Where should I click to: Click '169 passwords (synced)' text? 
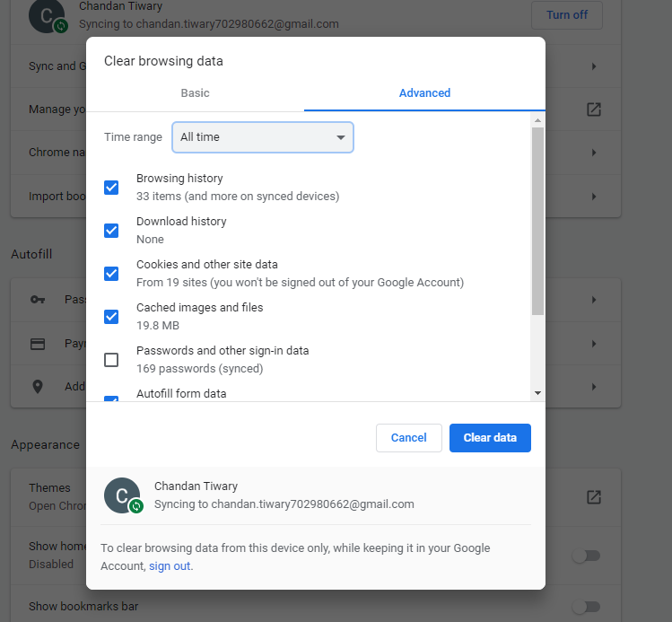pos(200,369)
